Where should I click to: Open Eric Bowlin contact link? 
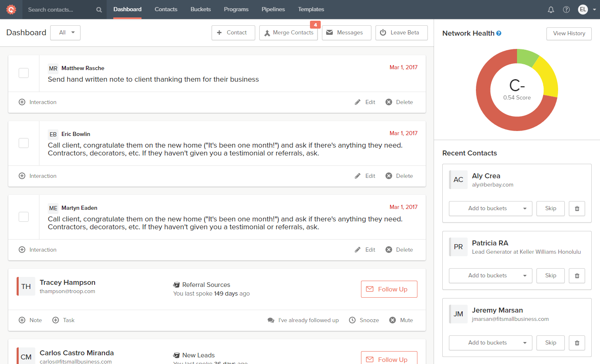(76, 134)
